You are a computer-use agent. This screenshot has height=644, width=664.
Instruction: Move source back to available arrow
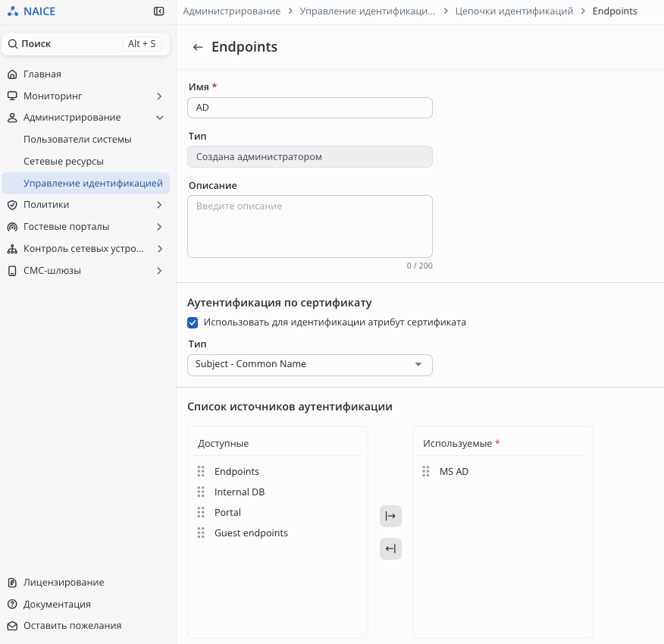[390, 548]
